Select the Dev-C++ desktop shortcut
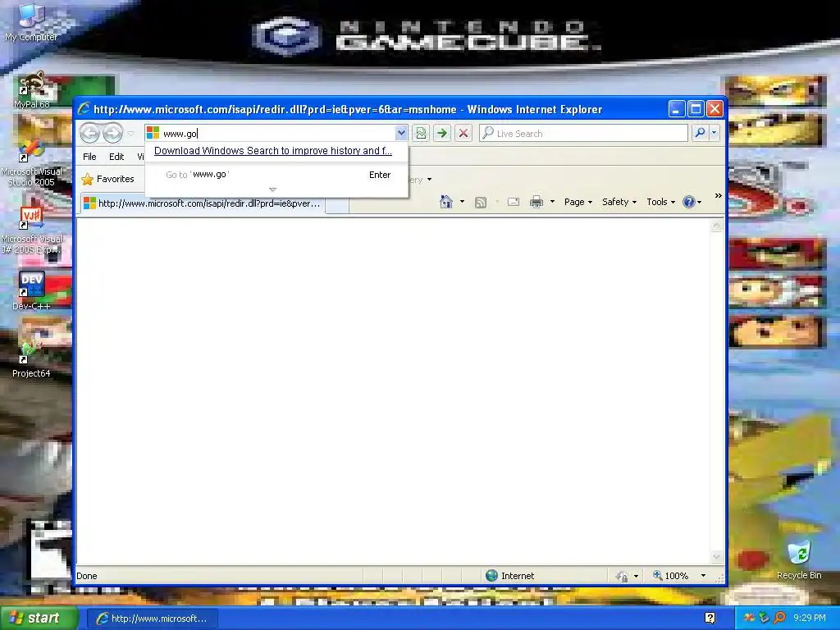The width and height of the screenshot is (840, 630). (x=32, y=291)
